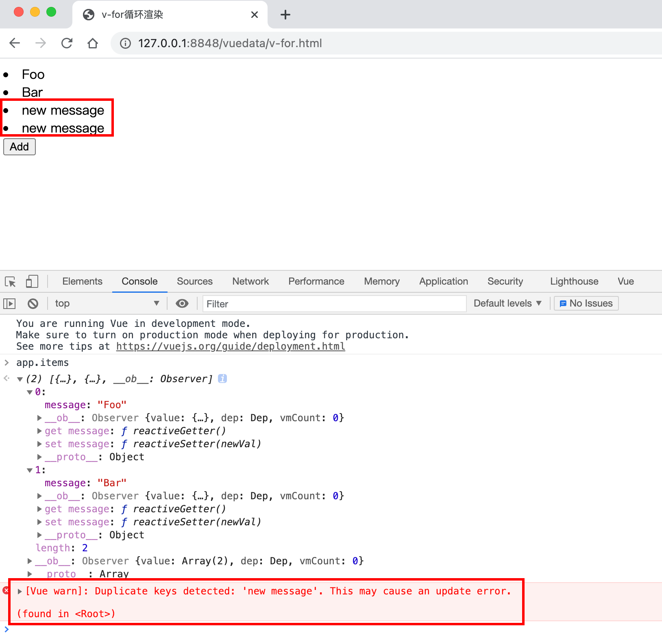Go to browser home page icon
This screenshot has width=662, height=644.
click(93, 43)
